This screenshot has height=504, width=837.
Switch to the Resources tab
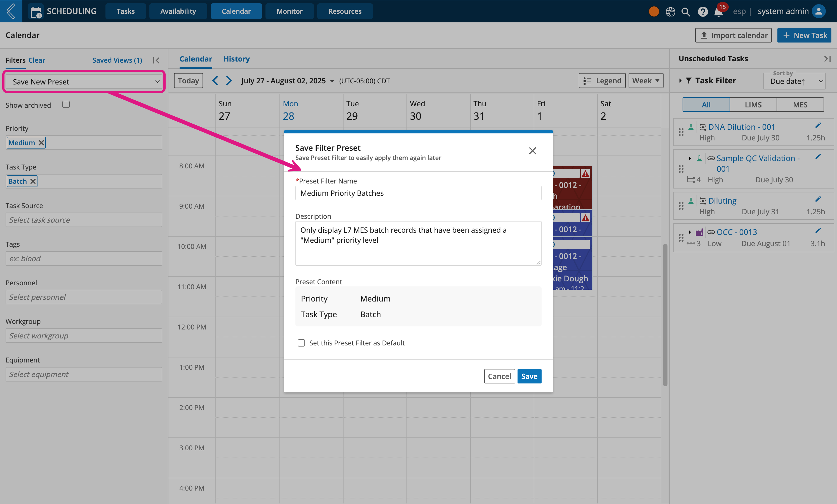pos(345,11)
